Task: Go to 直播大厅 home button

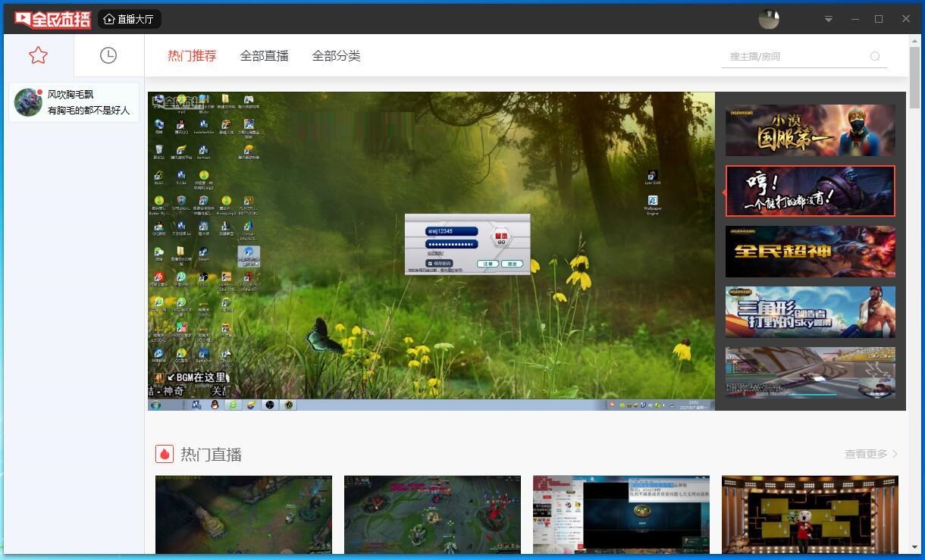Action: coord(129,19)
